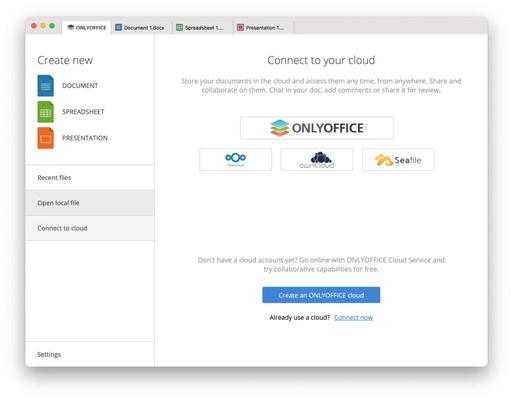
Task: Choose the ownCloud provider logo
Action: tap(317, 160)
